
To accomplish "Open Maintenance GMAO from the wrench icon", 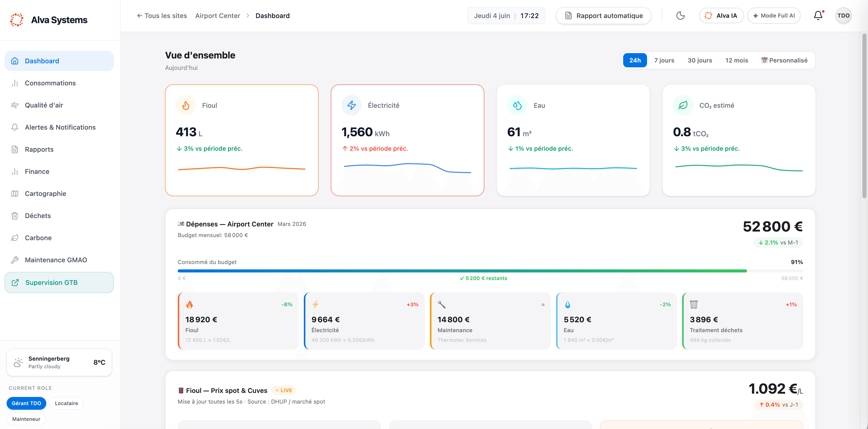I will pos(15,260).
